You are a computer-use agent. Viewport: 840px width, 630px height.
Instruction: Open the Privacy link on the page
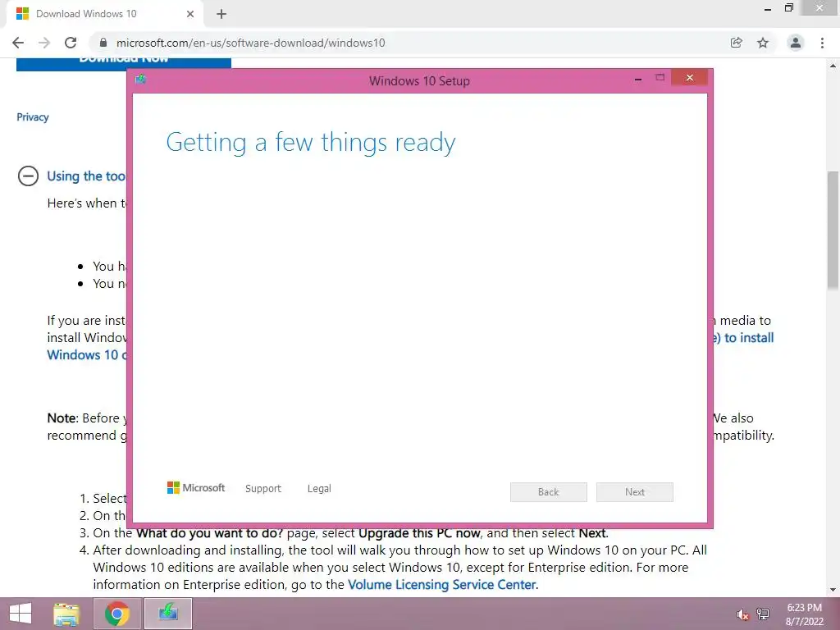(33, 116)
